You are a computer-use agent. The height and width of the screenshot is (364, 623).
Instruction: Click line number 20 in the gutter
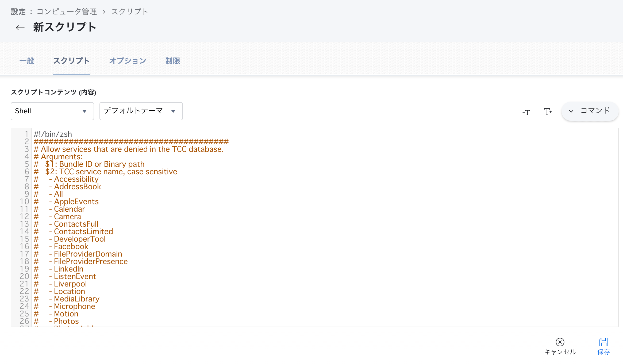click(x=24, y=276)
